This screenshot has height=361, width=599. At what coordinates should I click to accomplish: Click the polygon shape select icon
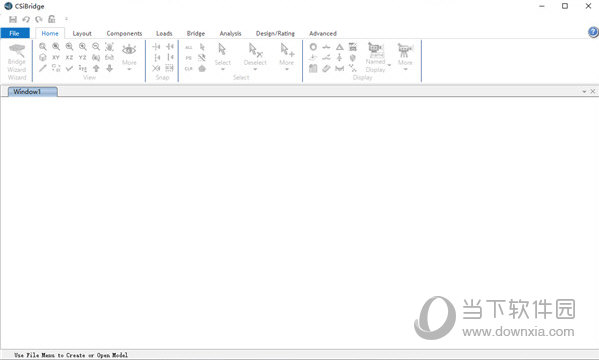point(202,69)
